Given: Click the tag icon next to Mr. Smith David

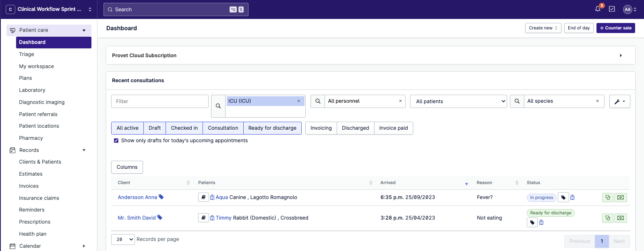Looking at the screenshot, I should click(160, 218).
